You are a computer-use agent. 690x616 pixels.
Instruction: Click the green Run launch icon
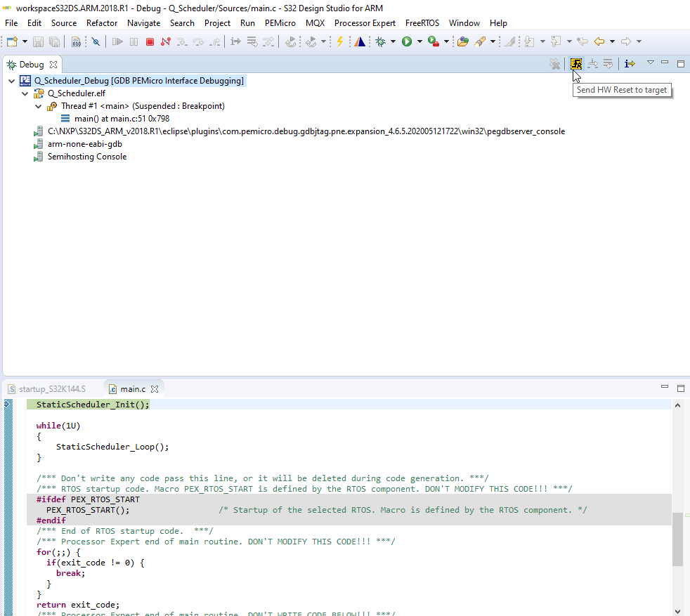(x=407, y=42)
